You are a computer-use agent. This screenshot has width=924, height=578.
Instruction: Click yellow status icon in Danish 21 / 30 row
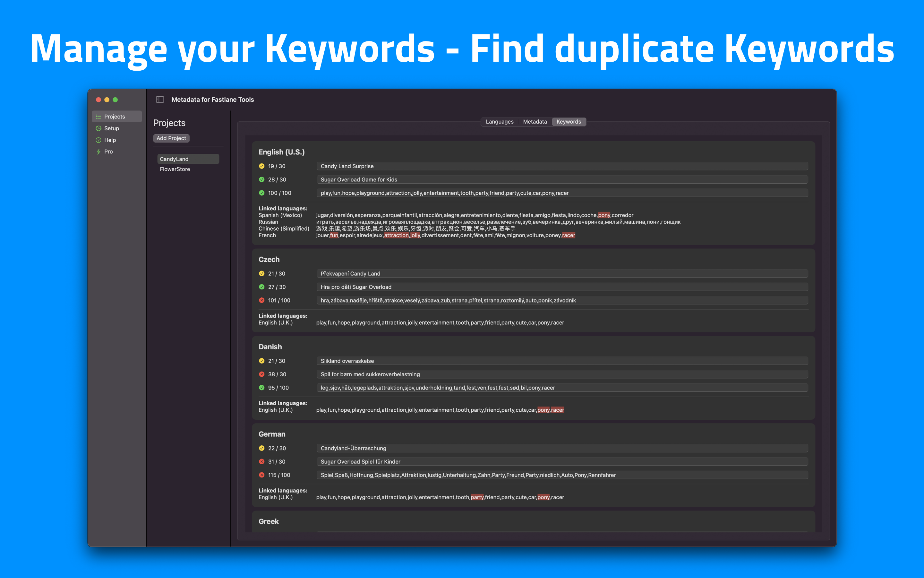point(261,361)
